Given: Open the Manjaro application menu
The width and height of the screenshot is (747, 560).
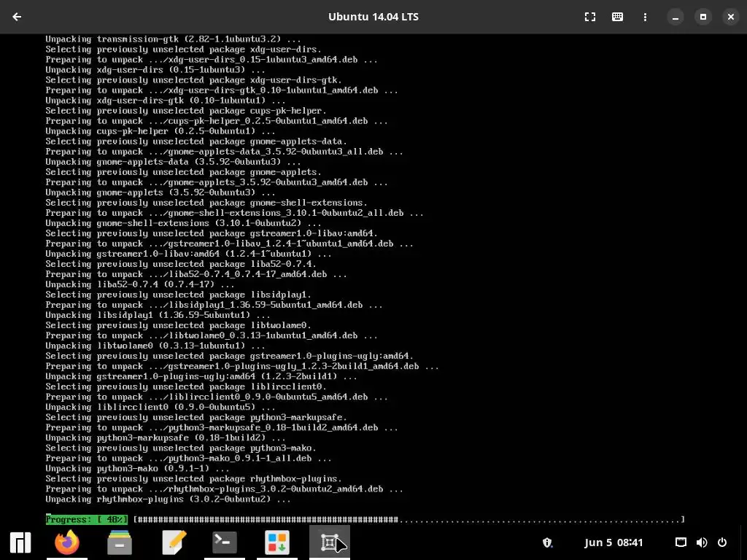Looking at the screenshot, I should [20, 542].
